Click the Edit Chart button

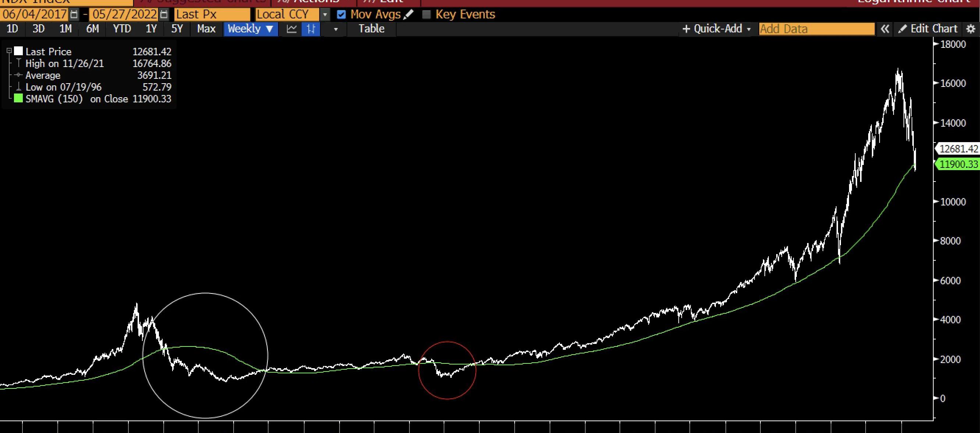[x=927, y=29]
